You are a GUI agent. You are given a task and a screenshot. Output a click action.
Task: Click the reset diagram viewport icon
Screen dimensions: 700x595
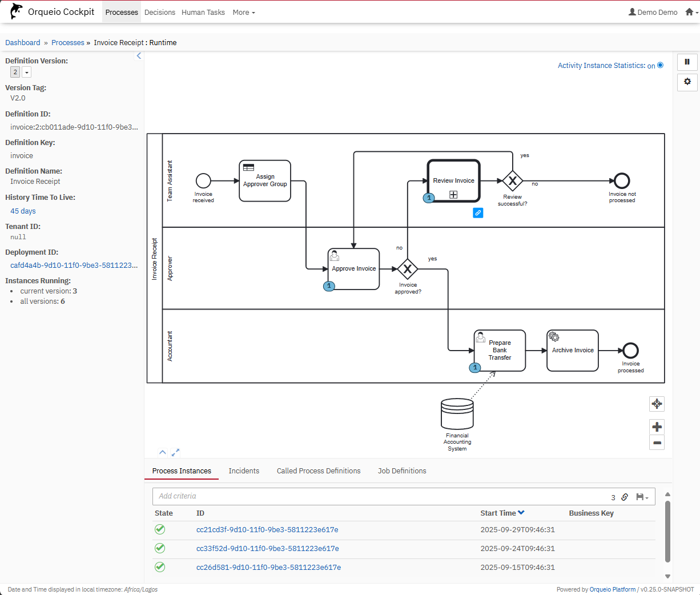657,404
